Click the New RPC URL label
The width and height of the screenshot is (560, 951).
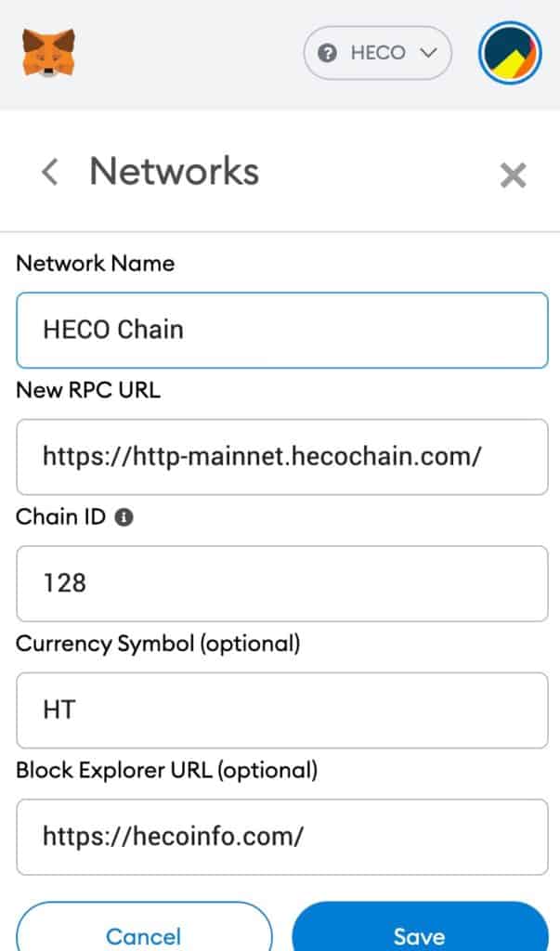pyautogui.click(x=88, y=390)
